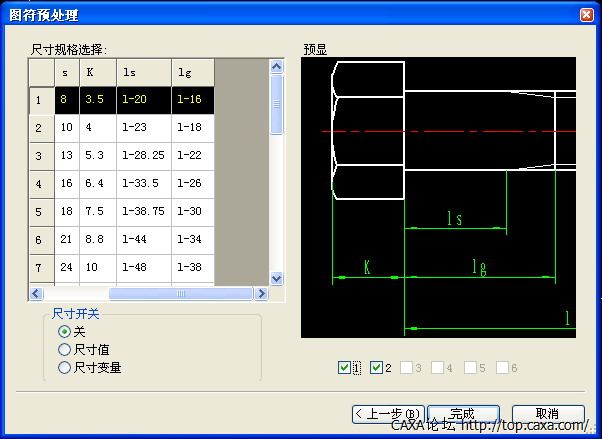Image resolution: width=602 pixels, height=439 pixels.
Task: Go back with 上一步 button
Action: click(x=388, y=414)
